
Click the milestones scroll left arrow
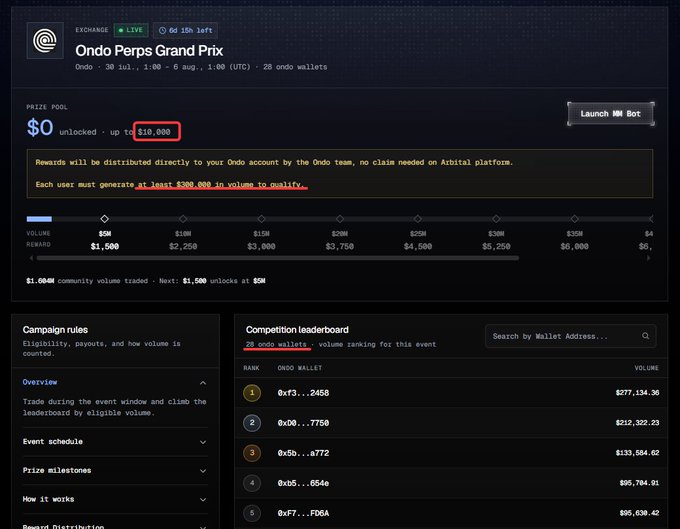click(x=31, y=258)
